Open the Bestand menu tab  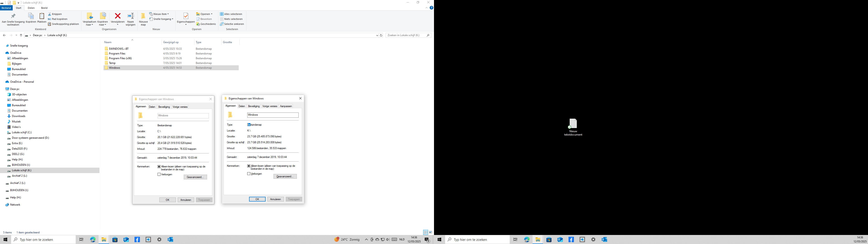coord(6,8)
